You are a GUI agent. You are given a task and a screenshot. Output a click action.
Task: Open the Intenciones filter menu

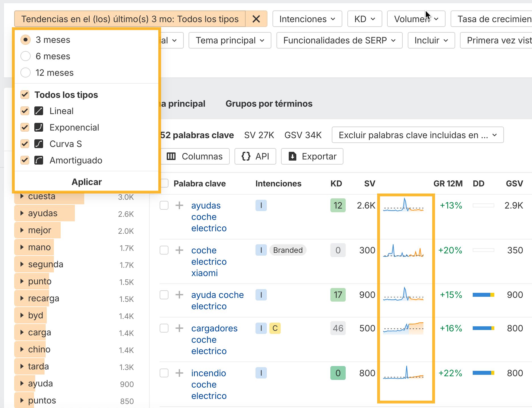[307, 19]
